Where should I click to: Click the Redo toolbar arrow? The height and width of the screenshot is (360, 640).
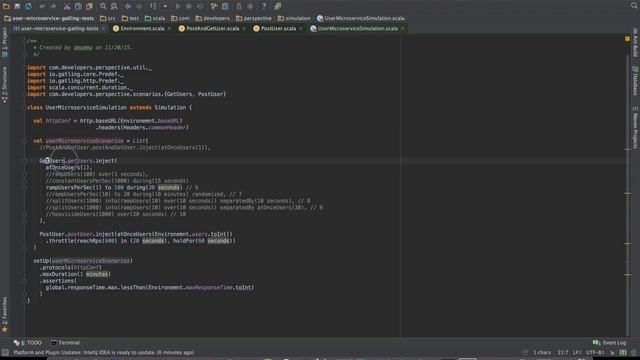(x=53, y=6)
